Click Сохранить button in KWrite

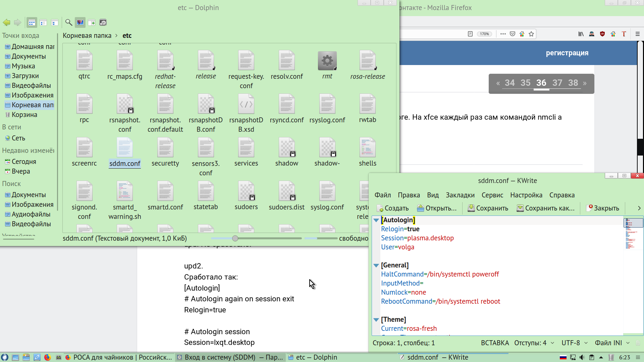point(488,208)
